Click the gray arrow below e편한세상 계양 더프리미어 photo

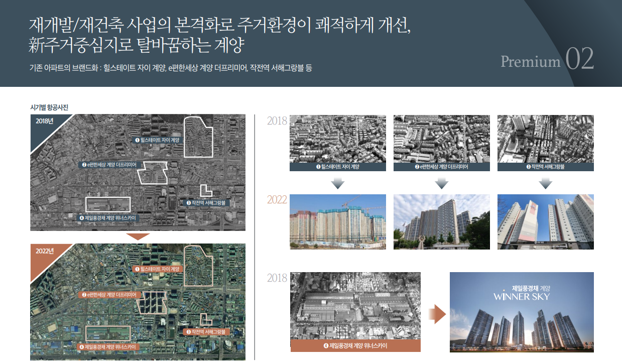[x=441, y=183]
